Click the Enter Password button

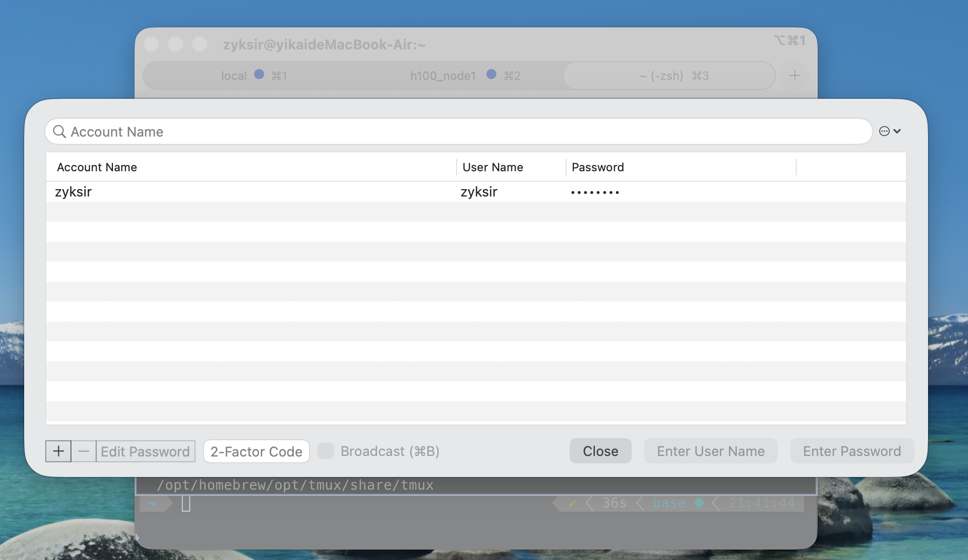pos(852,451)
